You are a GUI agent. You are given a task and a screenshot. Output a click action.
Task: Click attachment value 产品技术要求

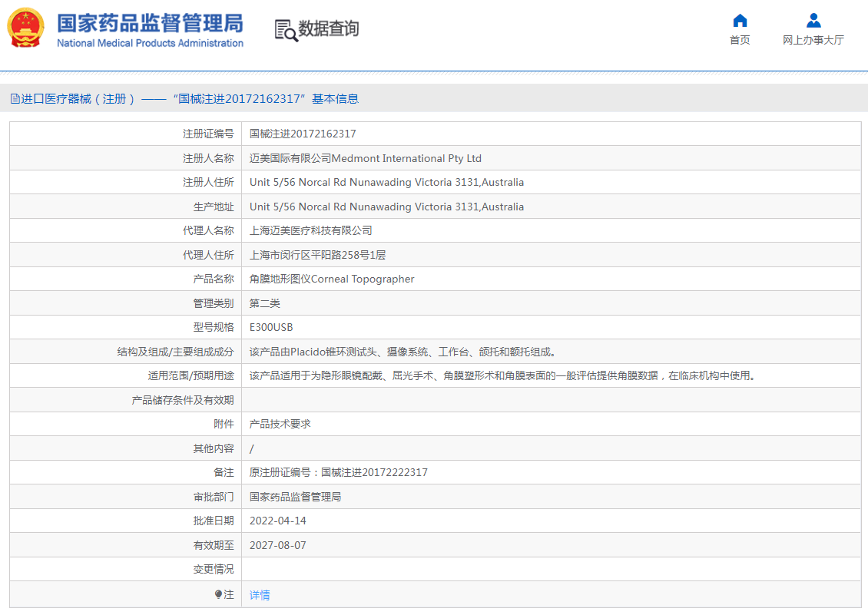280,424
